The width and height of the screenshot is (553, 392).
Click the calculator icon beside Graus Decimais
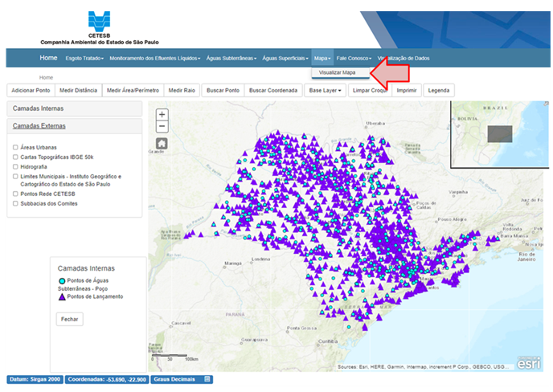207,379
